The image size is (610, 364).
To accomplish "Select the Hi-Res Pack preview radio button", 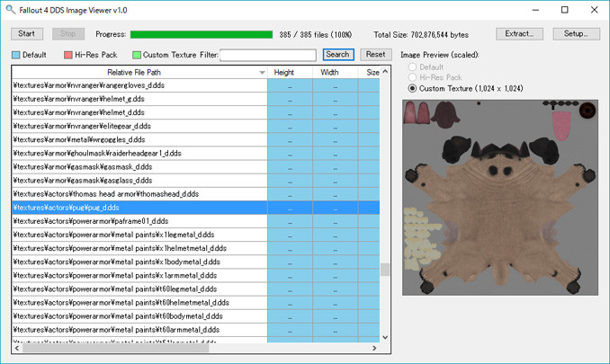I will (x=412, y=77).
